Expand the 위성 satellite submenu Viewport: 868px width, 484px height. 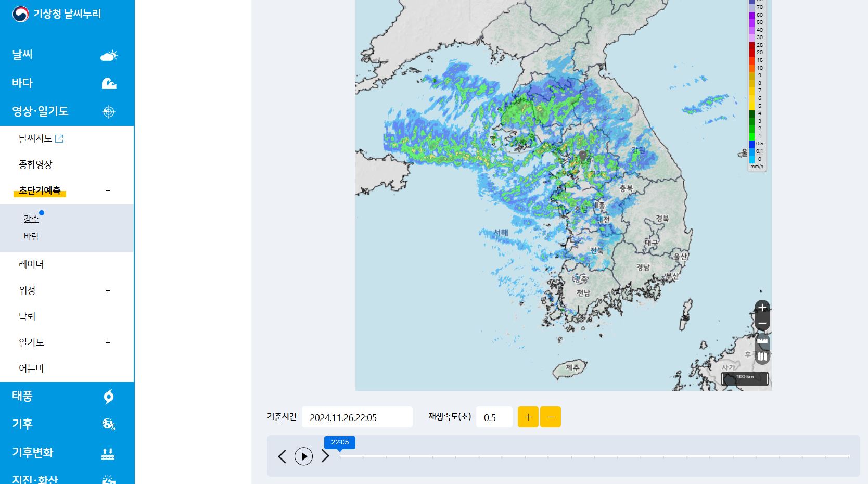point(108,290)
